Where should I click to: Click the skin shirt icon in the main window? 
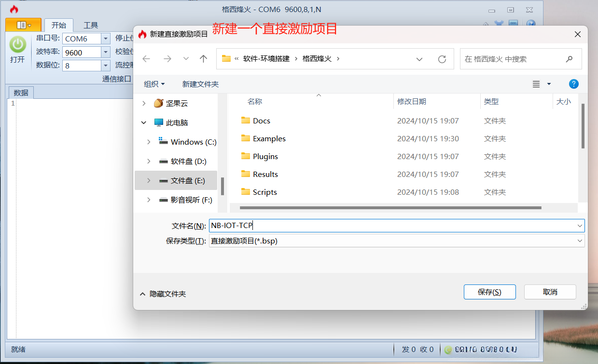click(499, 24)
